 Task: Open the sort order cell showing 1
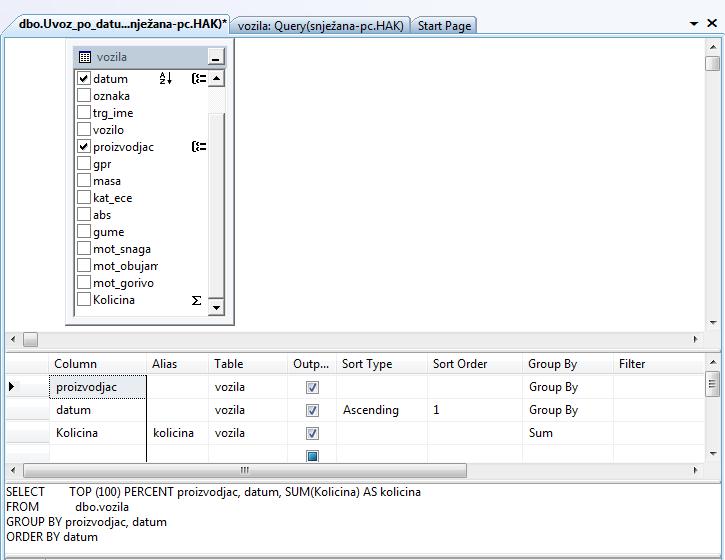(x=475, y=410)
